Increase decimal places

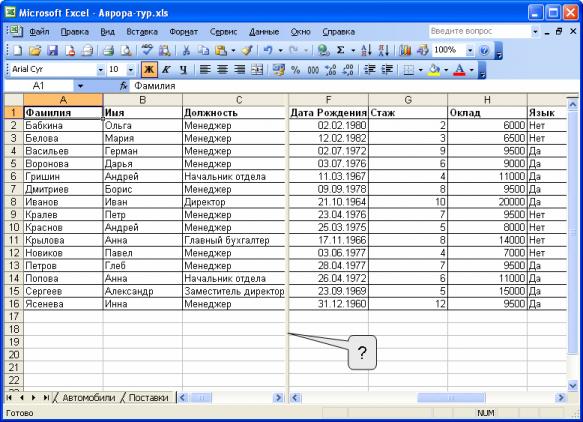pyautogui.click(x=331, y=70)
